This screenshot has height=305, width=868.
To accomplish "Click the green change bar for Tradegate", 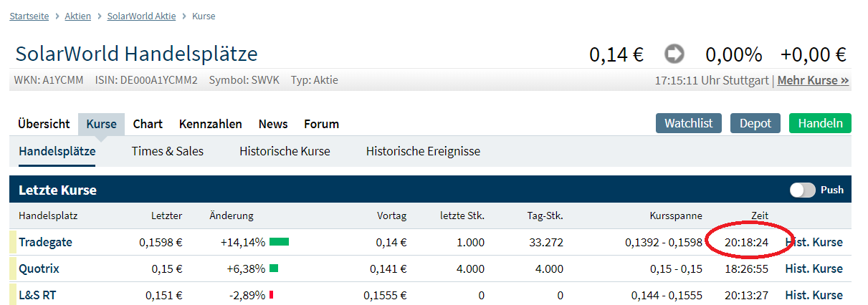I will [x=279, y=242].
